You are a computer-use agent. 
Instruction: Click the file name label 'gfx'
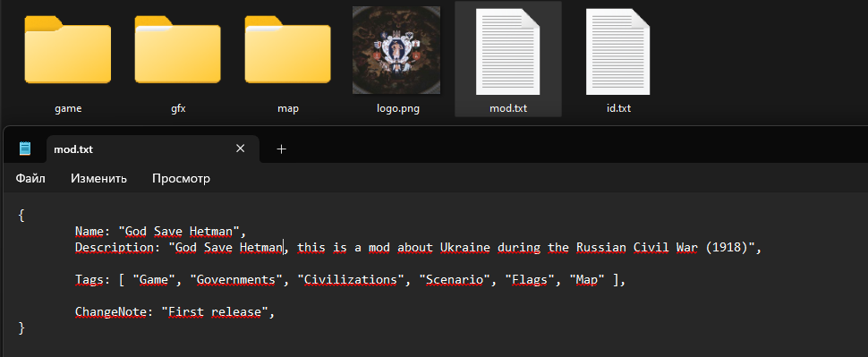(x=178, y=108)
